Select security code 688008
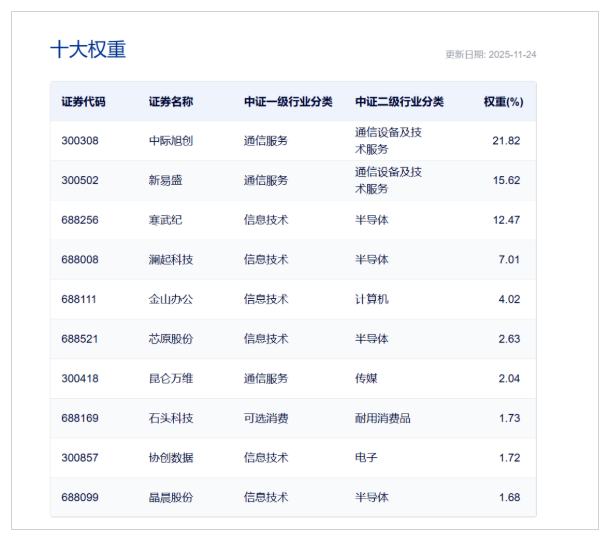This screenshot has width=609, height=539. [80, 259]
